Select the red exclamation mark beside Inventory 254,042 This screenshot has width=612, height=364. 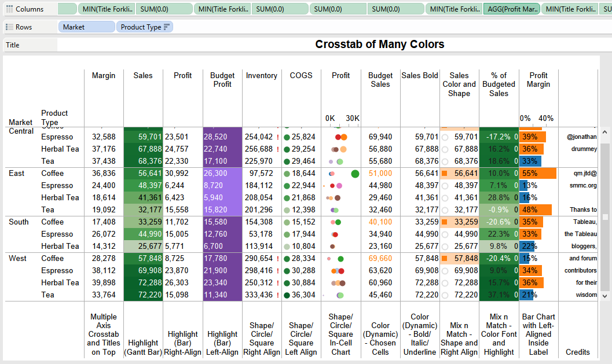tap(278, 137)
